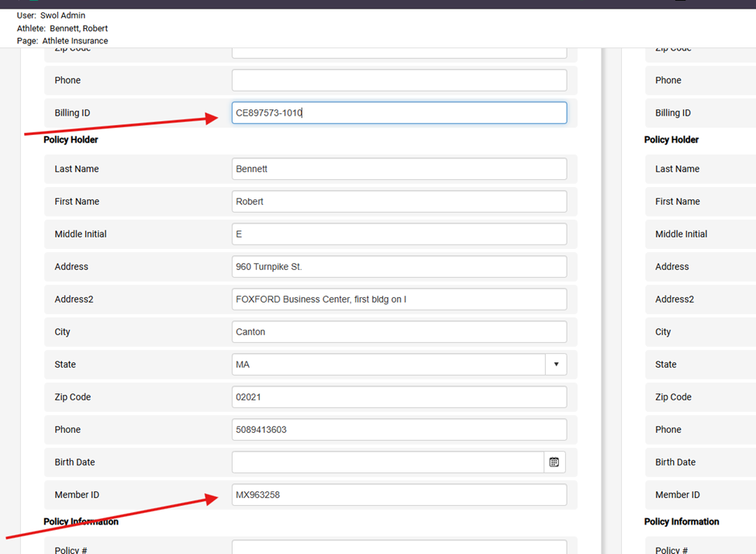The width and height of the screenshot is (756, 554).
Task: Click the empty Zip Code field at top
Action: [x=399, y=52]
